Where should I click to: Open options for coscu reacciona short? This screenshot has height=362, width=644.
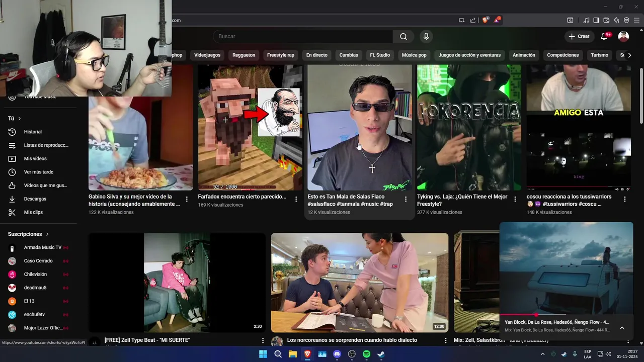pos(625,199)
